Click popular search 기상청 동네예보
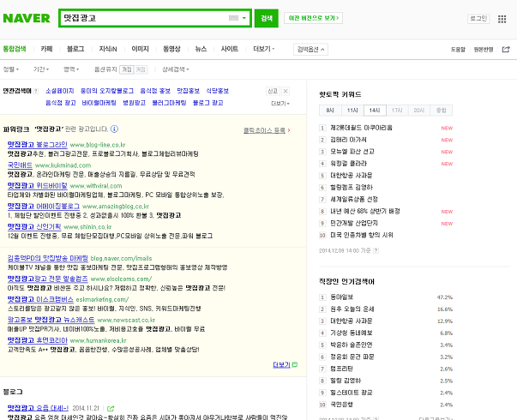This screenshot has height=420, width=517. click(x=352, y=333)
